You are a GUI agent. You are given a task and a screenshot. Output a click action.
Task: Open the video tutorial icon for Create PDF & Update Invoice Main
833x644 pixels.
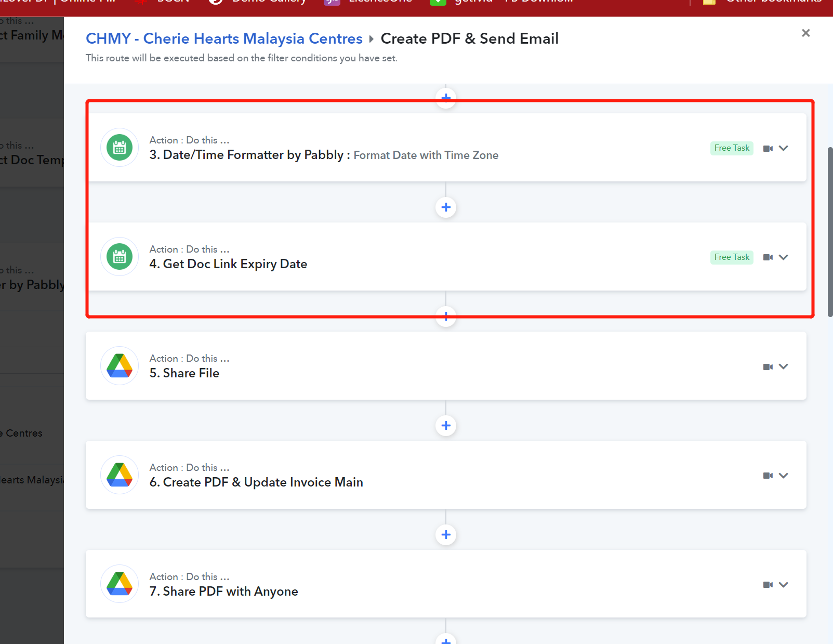click(768, 476)
